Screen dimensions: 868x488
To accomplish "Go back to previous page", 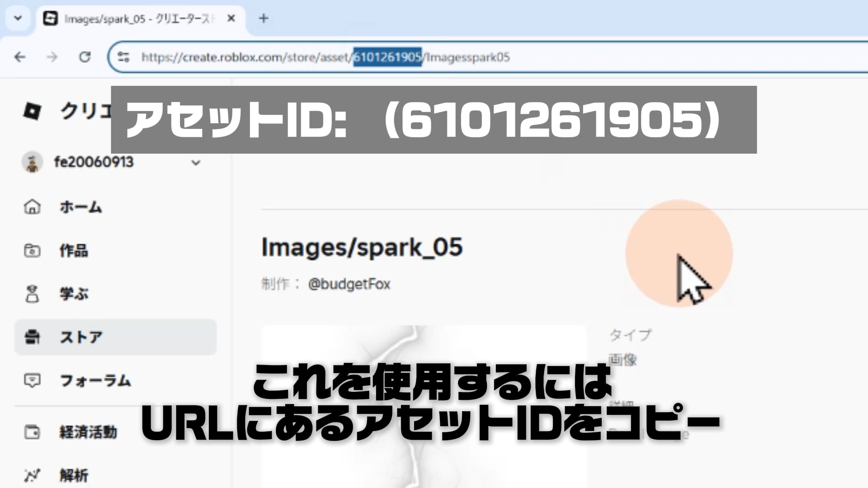I will pos(20,57).
